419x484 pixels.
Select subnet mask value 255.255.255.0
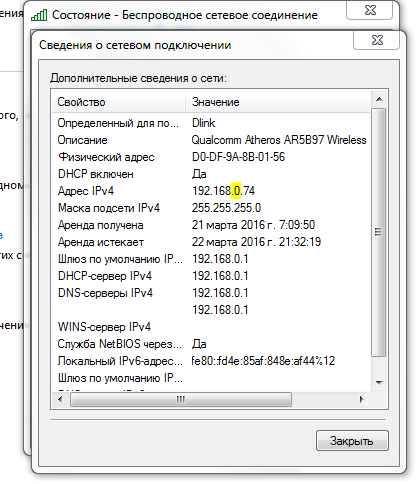pos(226,208)
